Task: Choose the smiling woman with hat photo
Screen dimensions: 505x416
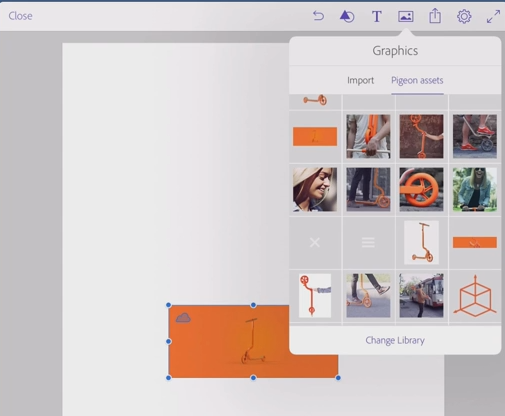Action: click(x=315, y=189)
